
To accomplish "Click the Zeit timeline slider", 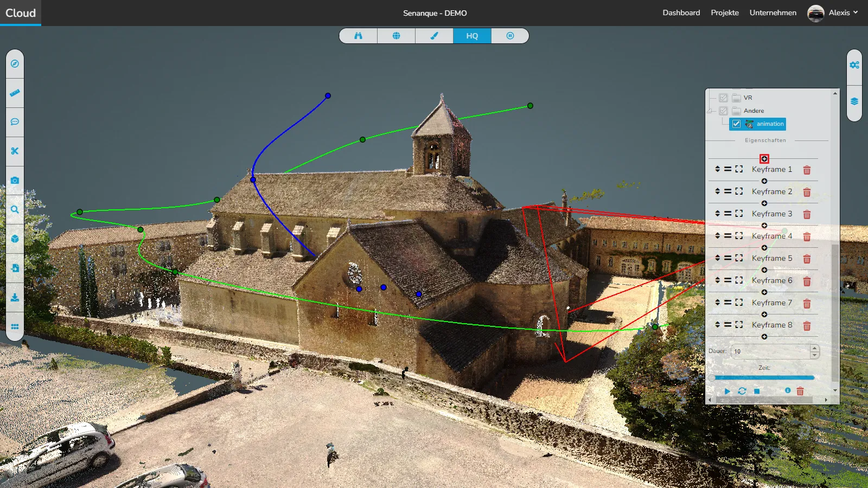I will point(764,377).
